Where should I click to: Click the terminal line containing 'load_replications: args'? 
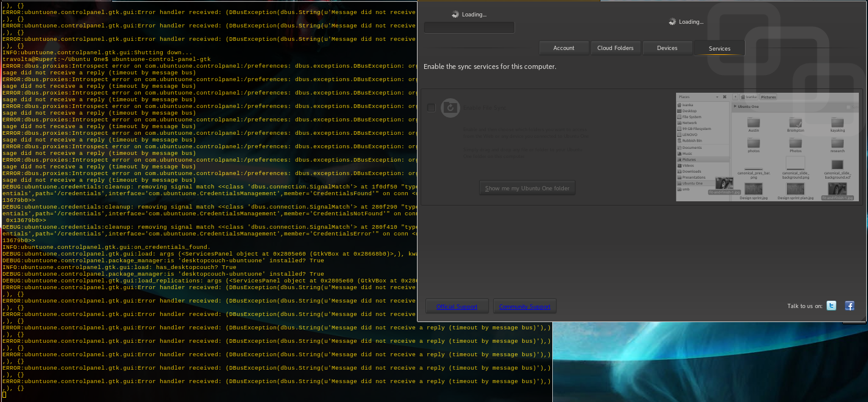point(210,281)
